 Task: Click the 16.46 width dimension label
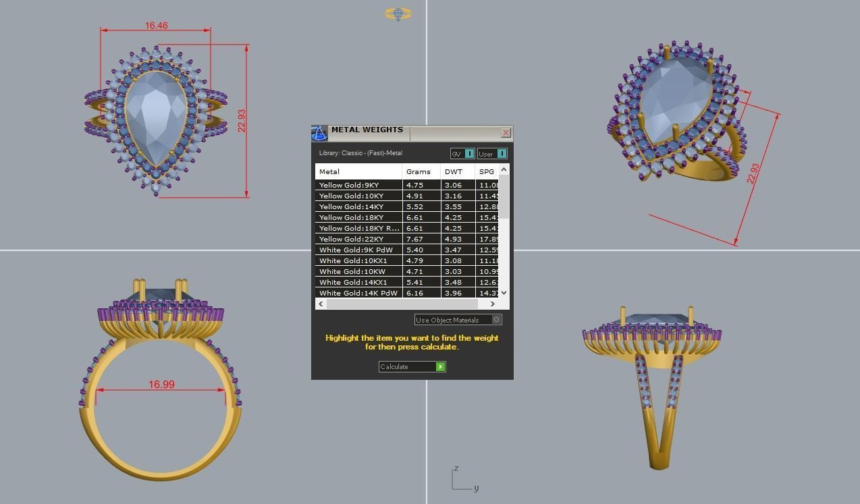156,26
